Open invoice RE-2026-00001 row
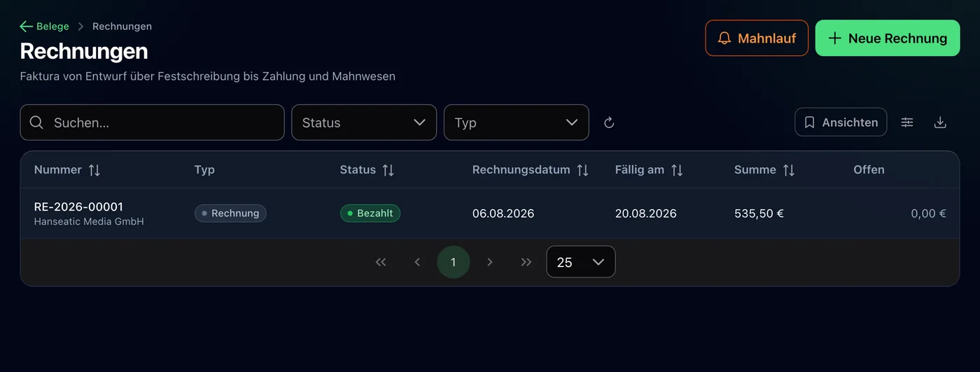980x372 pixels. 490,213
